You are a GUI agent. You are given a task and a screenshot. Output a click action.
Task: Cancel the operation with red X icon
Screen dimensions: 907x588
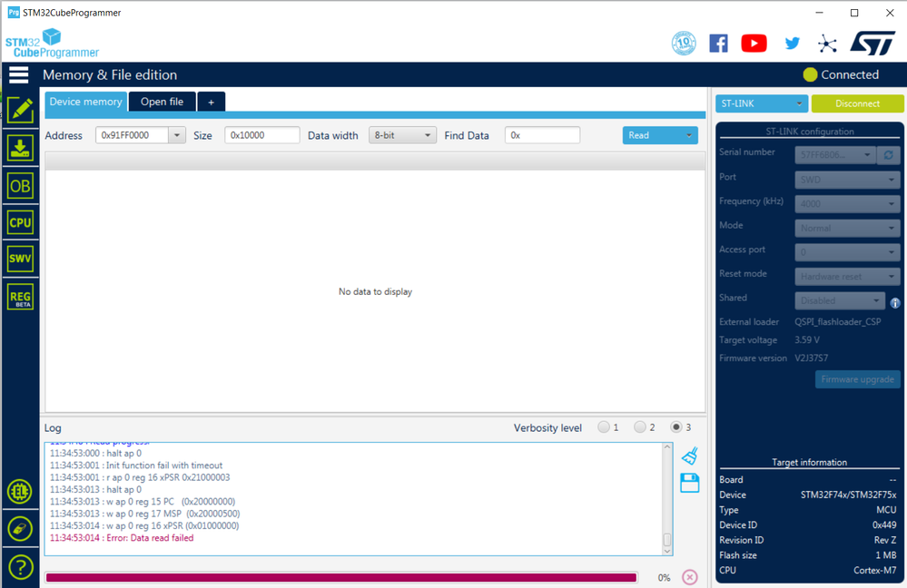tap(689, 577)
